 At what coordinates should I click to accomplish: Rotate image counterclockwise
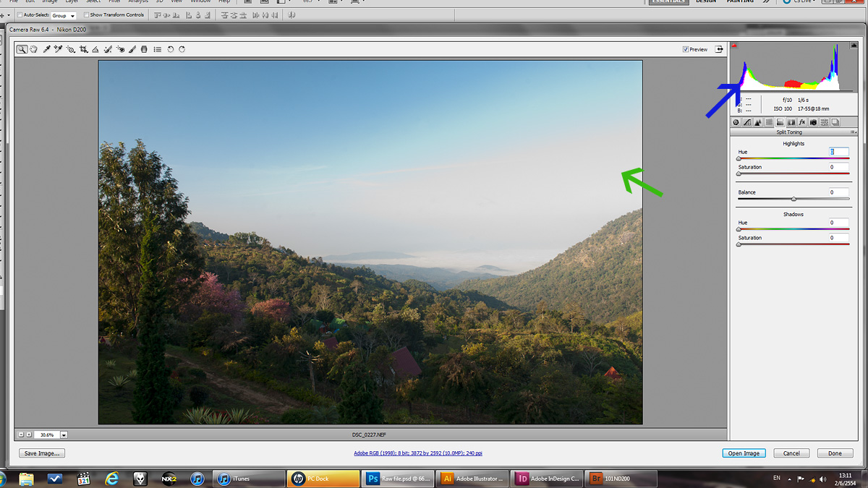(170, 49)
